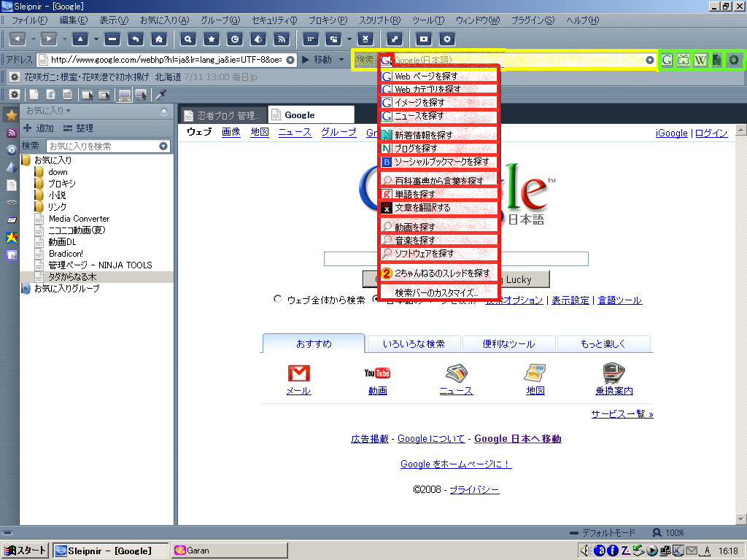The width and height of the screenshot is (747, 560).
Task: Click the monitor icon in lower toolbar
Action: (125, 95)
